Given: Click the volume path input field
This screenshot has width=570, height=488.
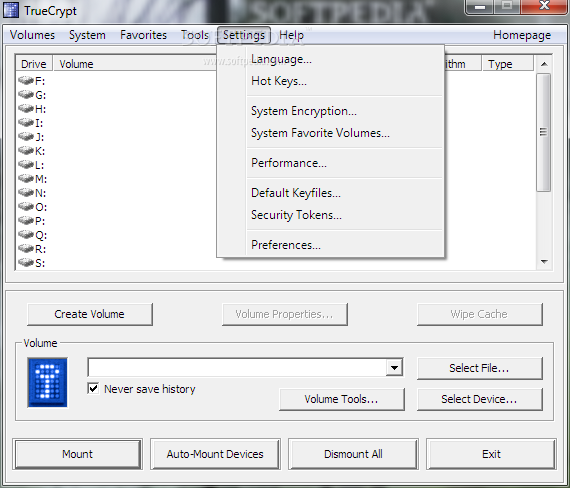Looking at the screenshot, I should pyautogui.click(x=237, y=368).
